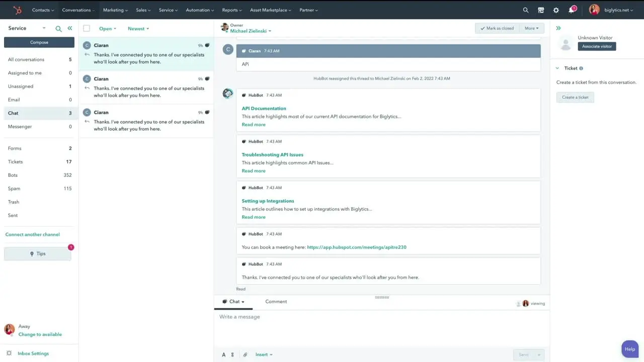
Task: Switch to the Comment tab
Action: tap(276, 302)
